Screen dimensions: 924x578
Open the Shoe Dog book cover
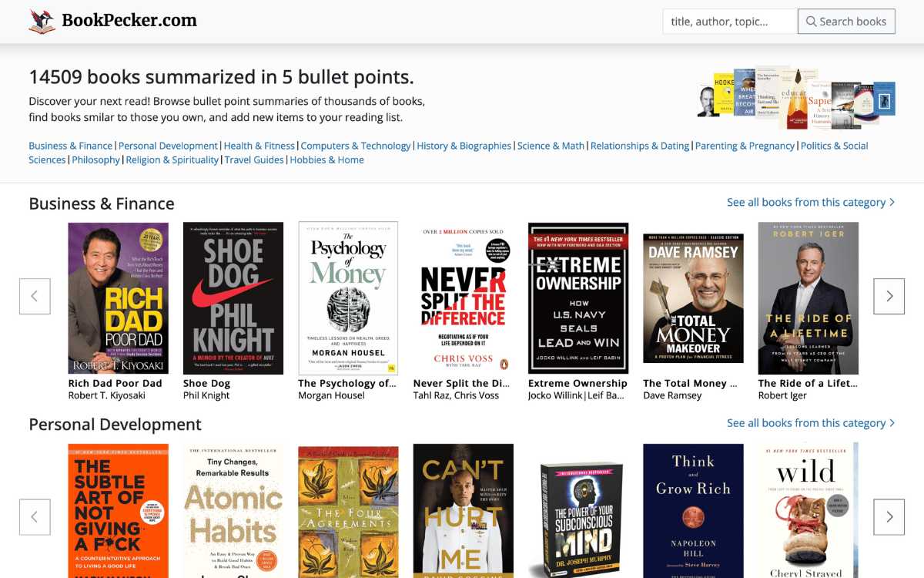pos(233,298)
